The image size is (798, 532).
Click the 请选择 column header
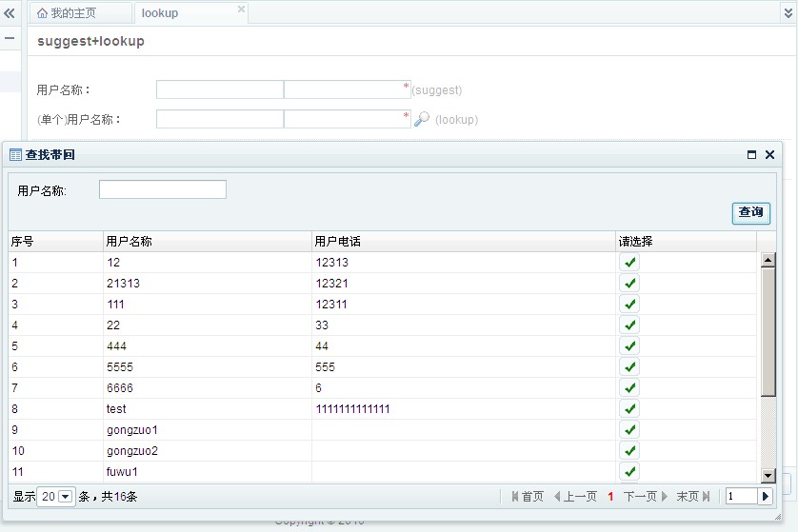tap(686, 241)
